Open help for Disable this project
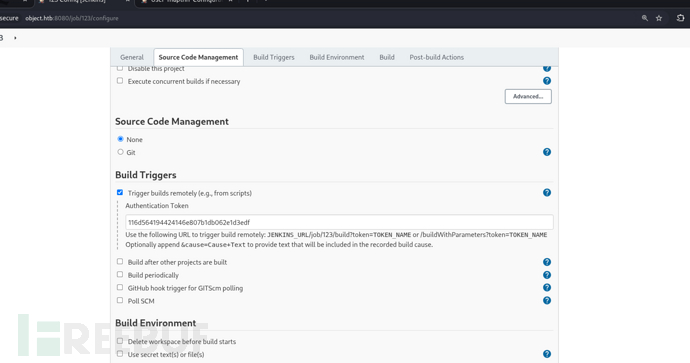 [x=547, y=68]
